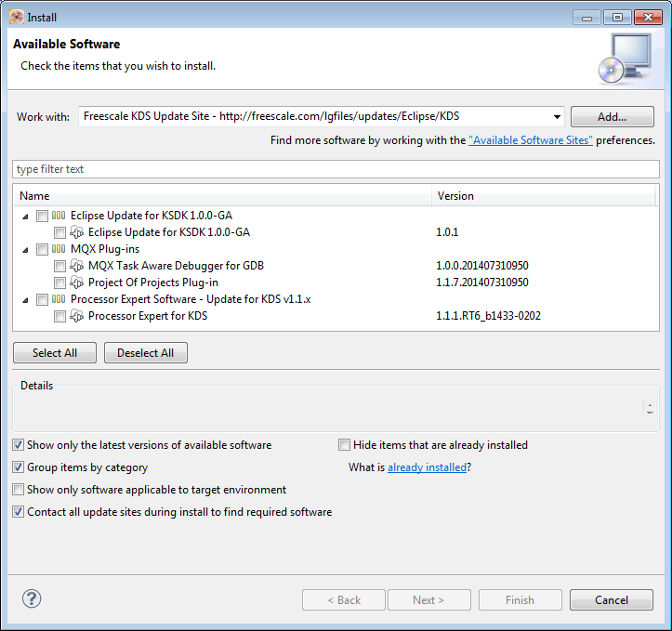Click the Processor Expert Software category icon

59,299
